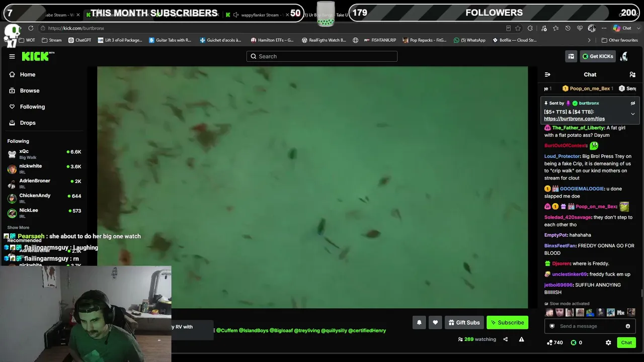
Task: Expand Show More under Following
Action: pos(18,228)
